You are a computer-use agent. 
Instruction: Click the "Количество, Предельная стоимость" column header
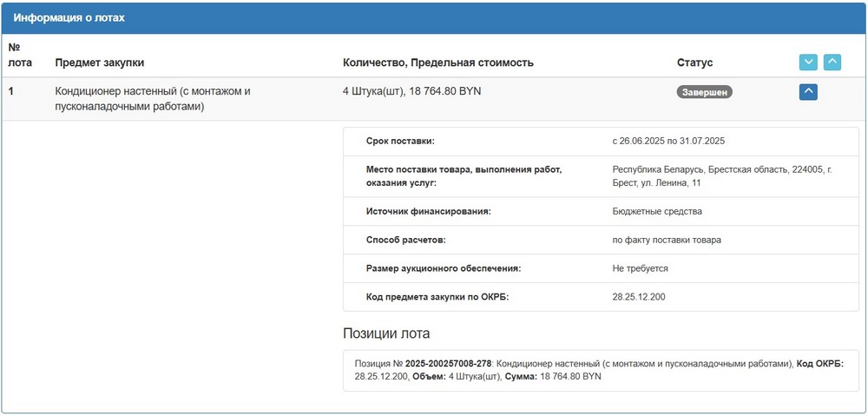pos(438,63)
